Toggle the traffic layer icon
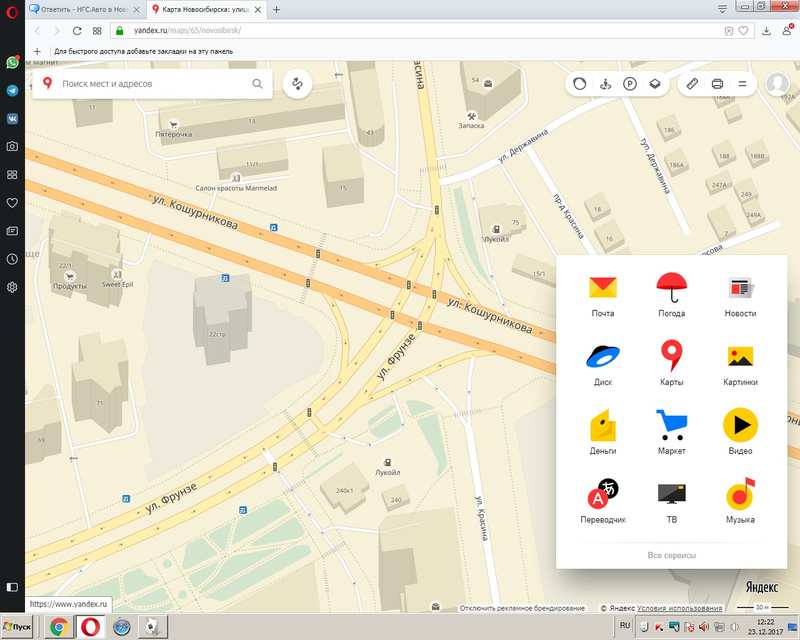Viewport: 800px width, 640px height. 578,85
